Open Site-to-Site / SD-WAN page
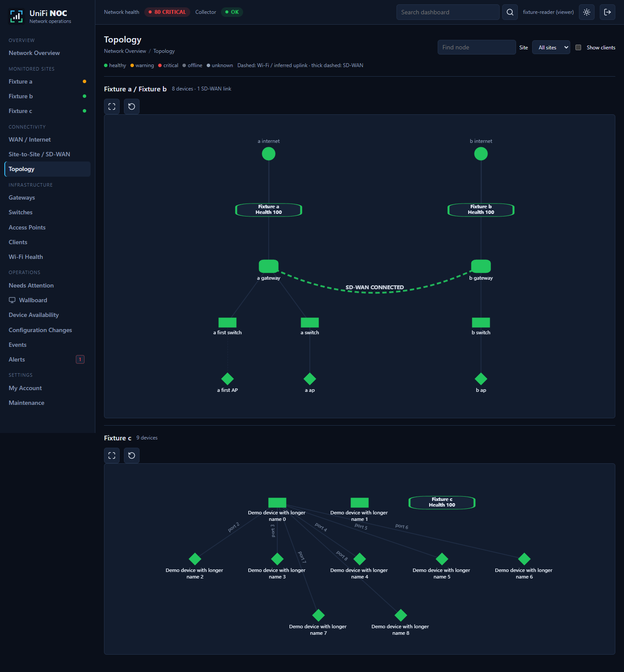 [47, 154]
